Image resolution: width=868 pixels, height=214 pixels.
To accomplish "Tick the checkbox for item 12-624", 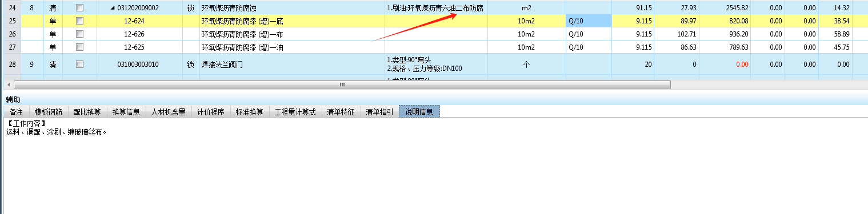I will [x=79, y=21].
